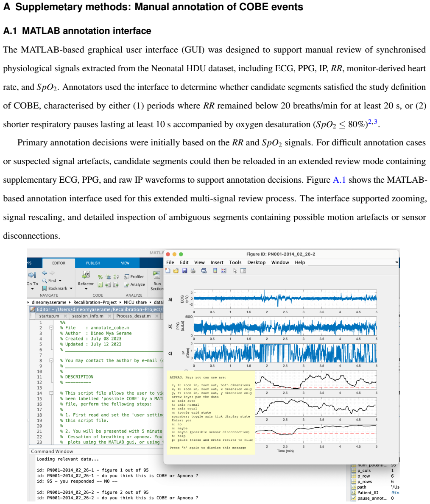Click the Refactor fx icon
430x504 pixels.
click(x=86, y=275)
